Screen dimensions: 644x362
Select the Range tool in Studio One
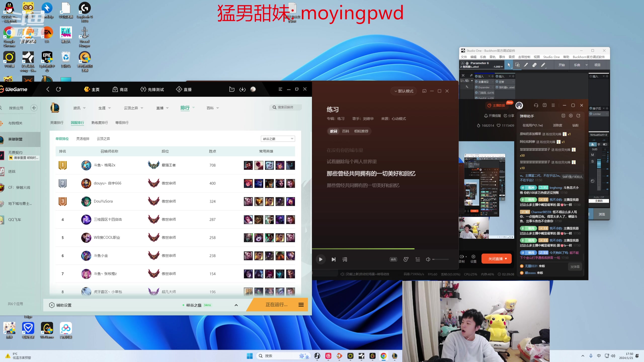[x=517, y=65]
